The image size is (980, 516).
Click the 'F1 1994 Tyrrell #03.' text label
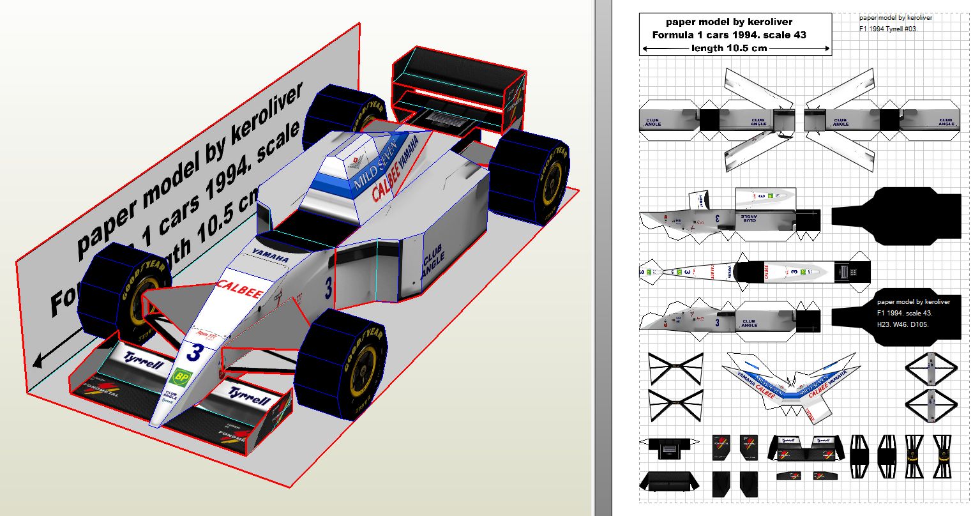point(888,29)
